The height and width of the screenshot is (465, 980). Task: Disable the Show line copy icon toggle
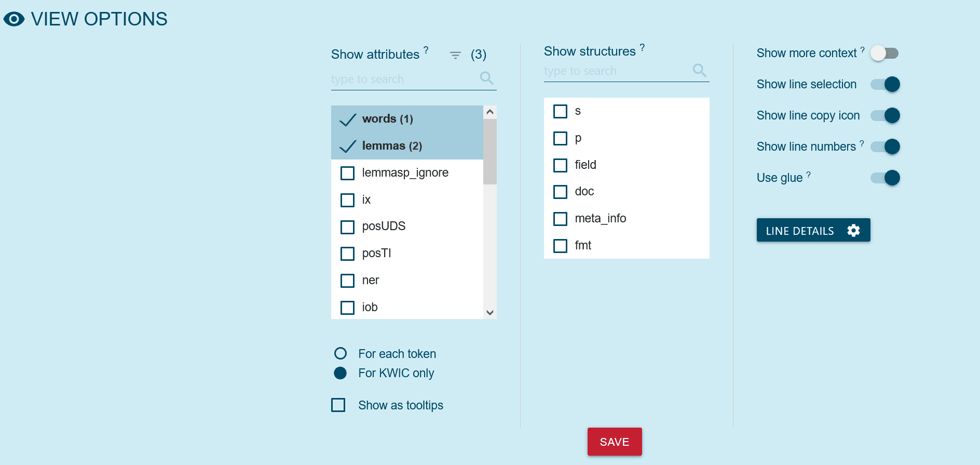click(886, 115)
